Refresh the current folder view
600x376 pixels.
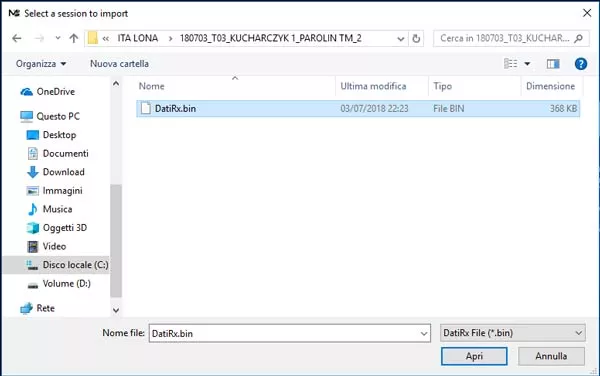416,38
